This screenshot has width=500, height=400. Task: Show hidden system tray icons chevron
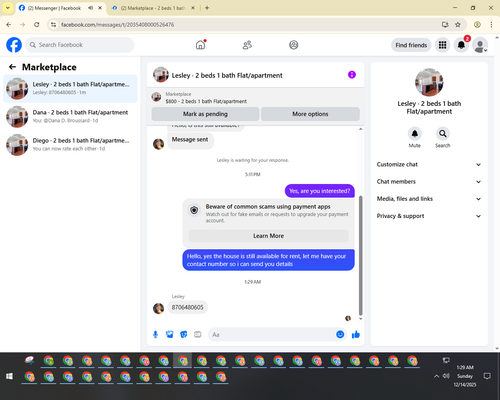tap(436, 376)
